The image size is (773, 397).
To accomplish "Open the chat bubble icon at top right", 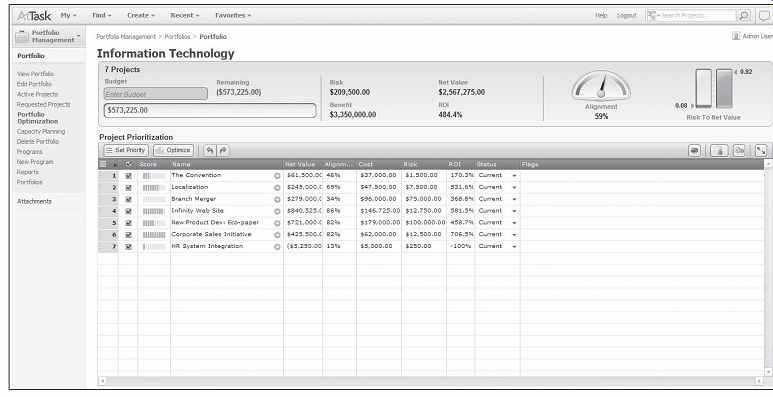I will [x=765, y=16].
